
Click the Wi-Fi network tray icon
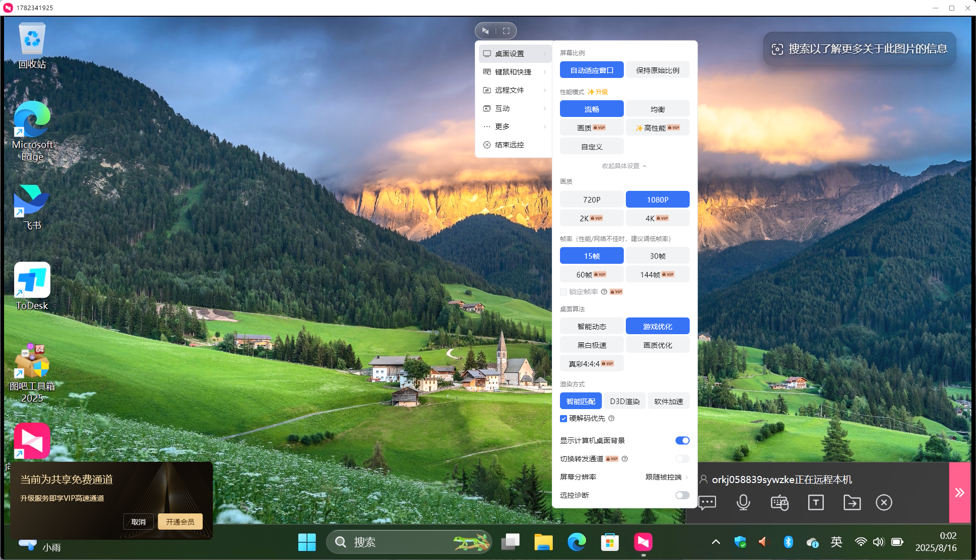(x=860, y=542)
